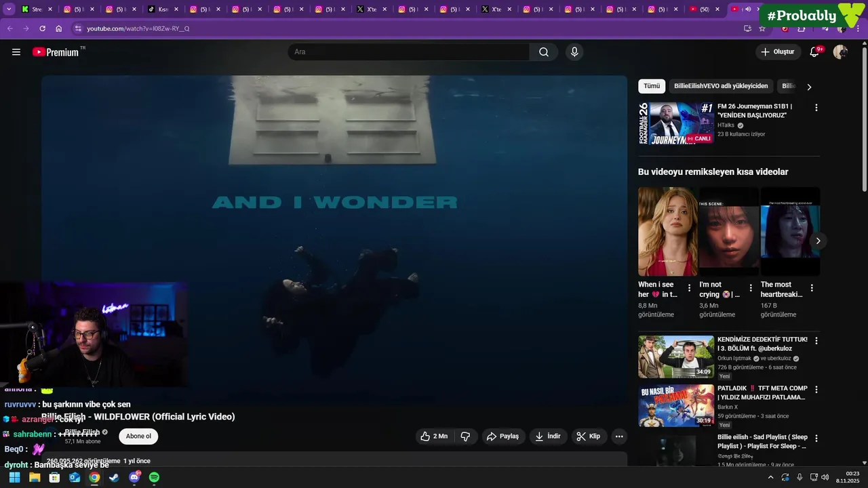Open Outlook from taskbar

(x=75, y=477)
